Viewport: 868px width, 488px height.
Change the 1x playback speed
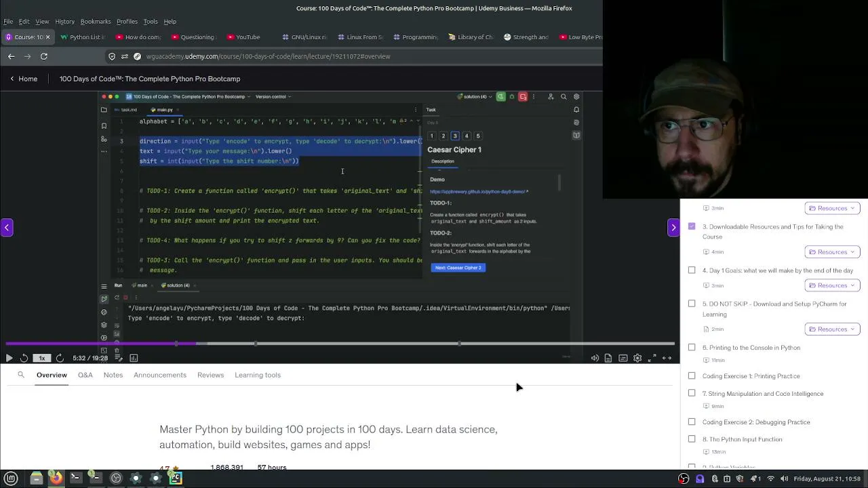[x=42, y=358]
